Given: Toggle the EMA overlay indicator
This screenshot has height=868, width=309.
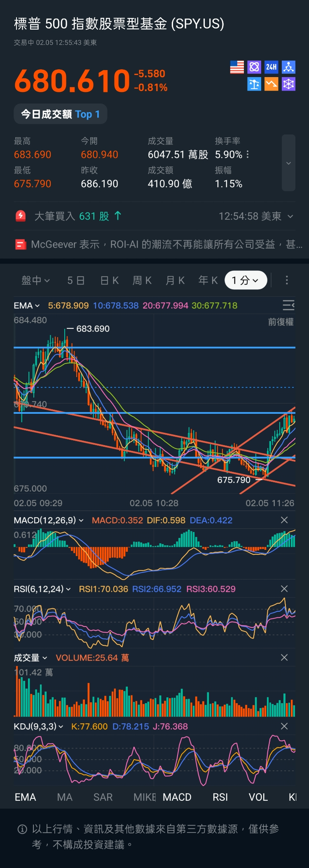Looking at the screenshot, I should [x=26, y=798].
